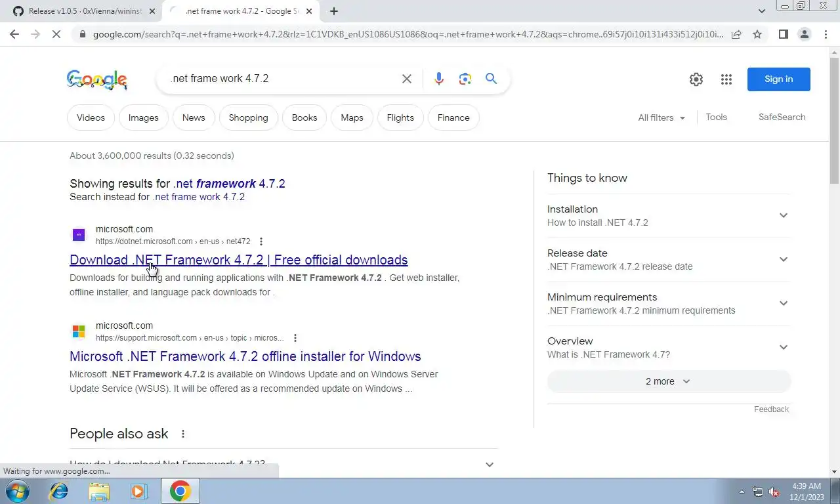Image resolution: width=840 pixels, height=504 pixels.
Task: Select the News filter
Action: pos(194,117)
